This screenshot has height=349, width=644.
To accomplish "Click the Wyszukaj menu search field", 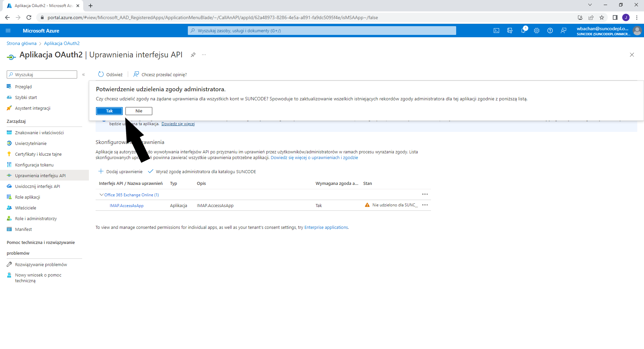I will (42, 74).
